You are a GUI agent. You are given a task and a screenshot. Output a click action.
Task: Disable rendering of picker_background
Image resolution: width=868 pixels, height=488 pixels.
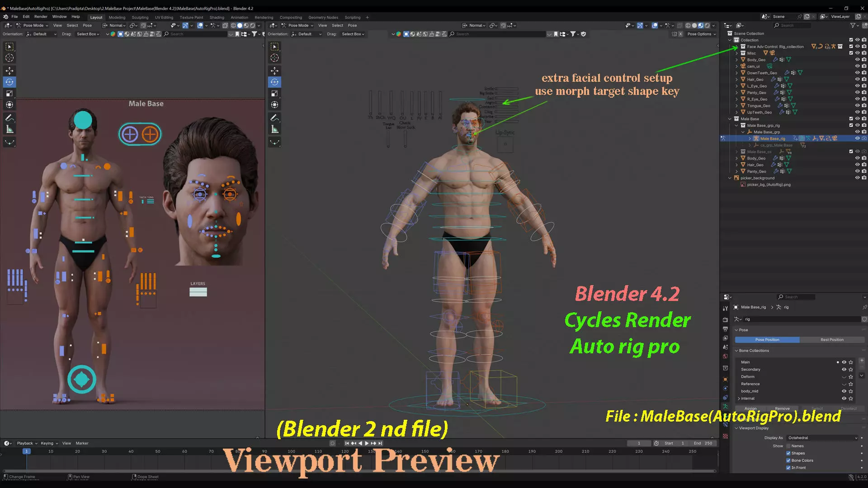[x=864, y=178]
